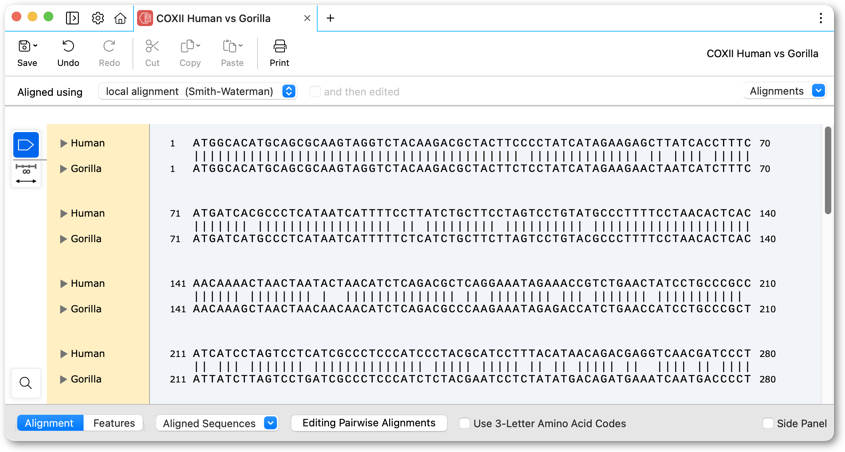Click the window title text at top right

(x=762, y=53)
